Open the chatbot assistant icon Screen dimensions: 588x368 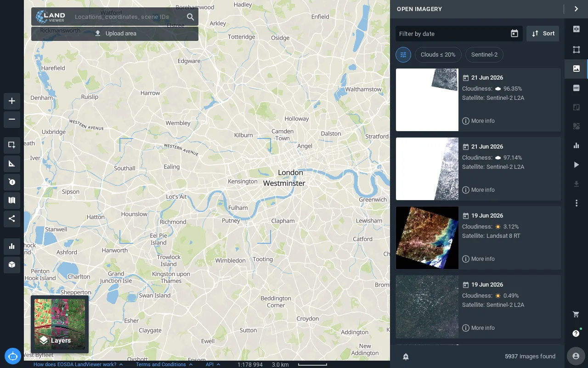pos(13,356)
